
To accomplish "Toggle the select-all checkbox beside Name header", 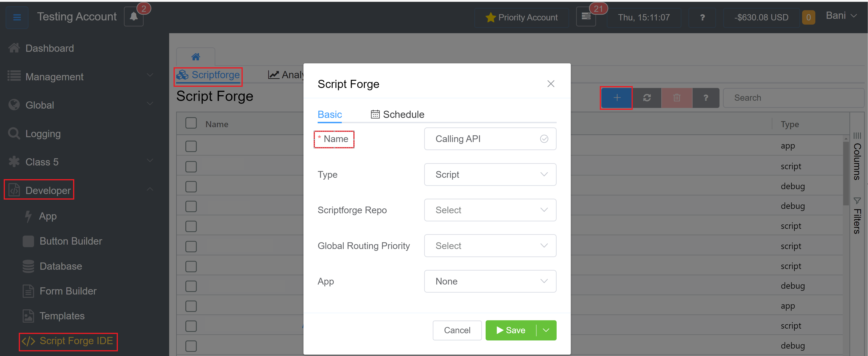I will tap(191, 123).
